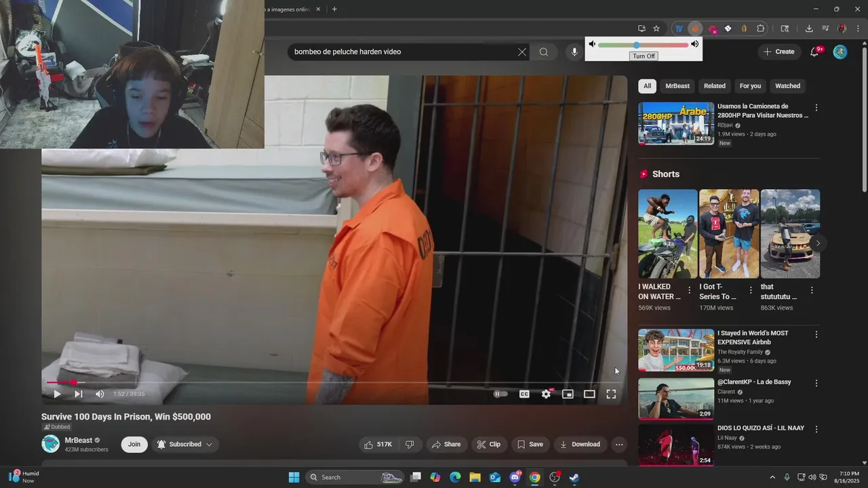
Task: Toggle autoplay switch in player
Action: tap(500, 394)
